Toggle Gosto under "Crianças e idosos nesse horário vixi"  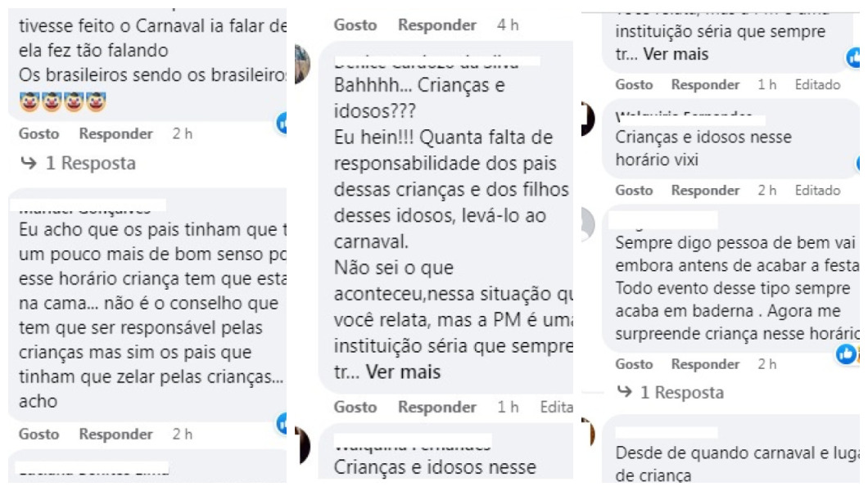(634, 191)
